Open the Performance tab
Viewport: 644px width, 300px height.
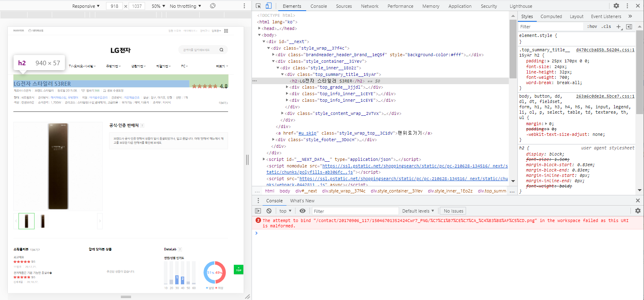click(400, 6)
